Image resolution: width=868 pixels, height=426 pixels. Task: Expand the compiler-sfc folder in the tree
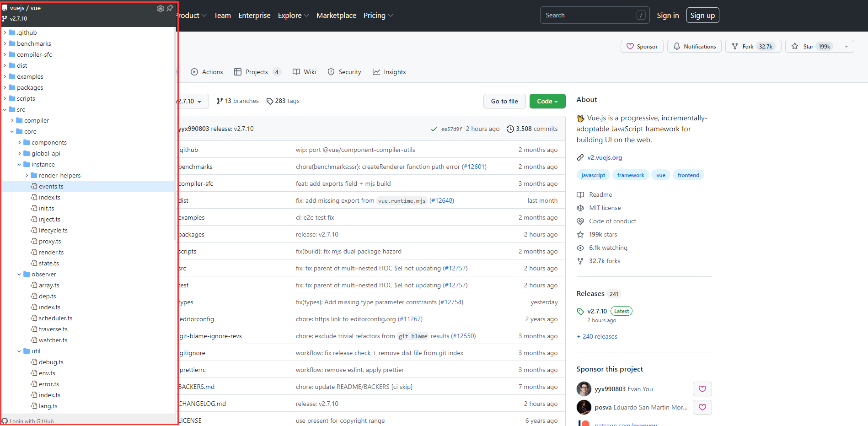click(x=5, y=54)
